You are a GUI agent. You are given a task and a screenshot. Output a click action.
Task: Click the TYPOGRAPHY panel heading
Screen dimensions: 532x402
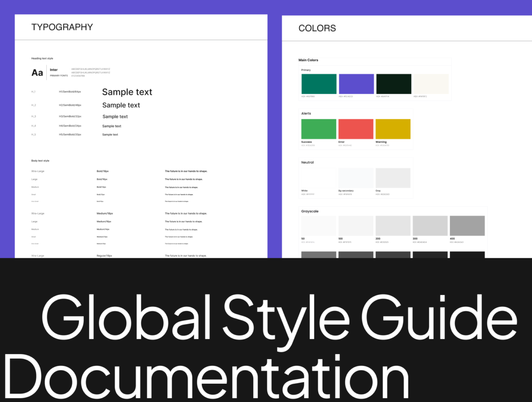coord(62,28)
